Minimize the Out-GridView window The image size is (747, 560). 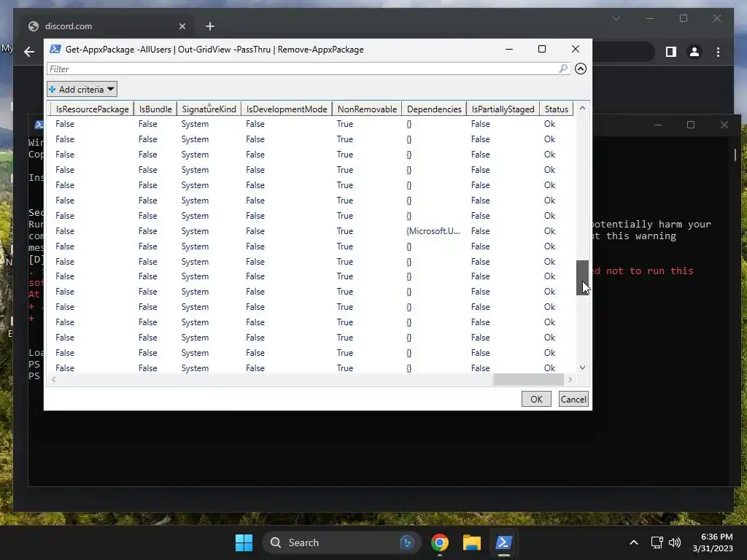click(508, 49)
